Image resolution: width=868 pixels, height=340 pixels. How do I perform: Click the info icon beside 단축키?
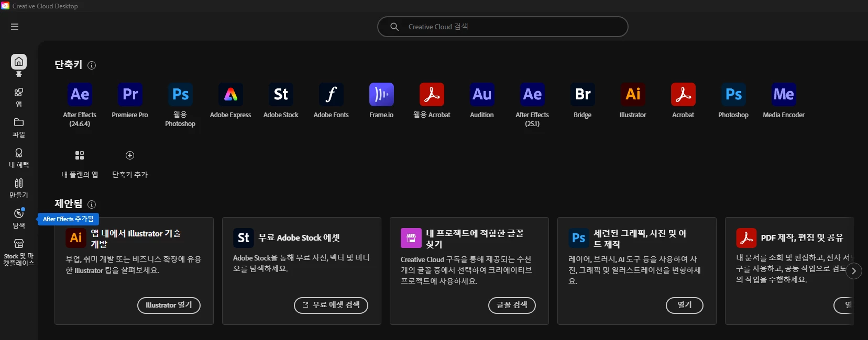pos(92,65)
